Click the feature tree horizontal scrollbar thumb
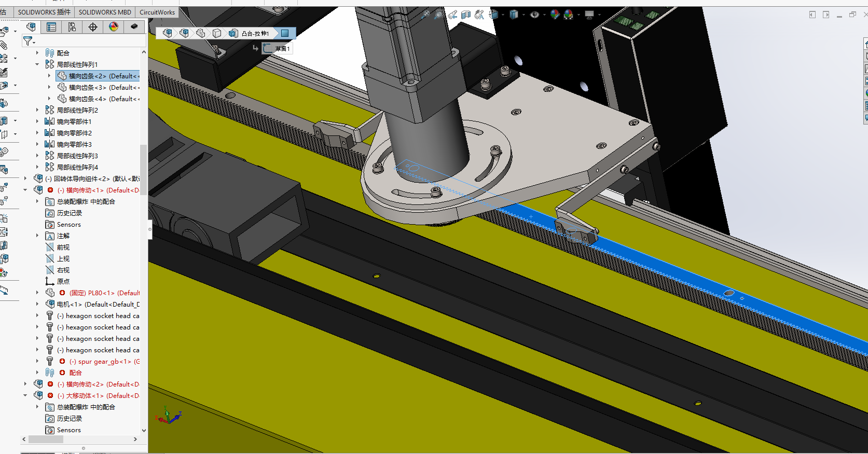The height and width of the screenshot is (454, 868). tap(46, 439)
